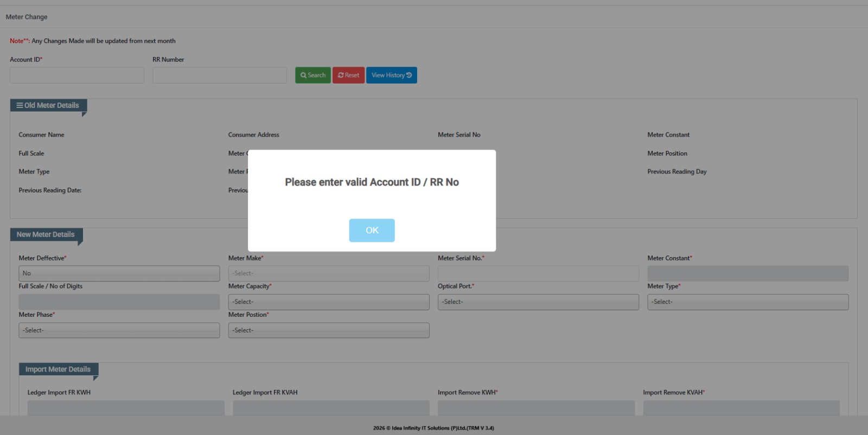Open the Meter Make dropdown
The height and width of the screenshot is (435, 868).
click(329, 273)
